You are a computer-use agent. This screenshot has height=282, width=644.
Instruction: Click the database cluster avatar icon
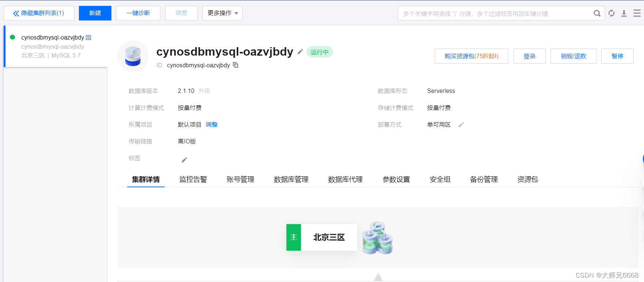click(x=133, y=56)
